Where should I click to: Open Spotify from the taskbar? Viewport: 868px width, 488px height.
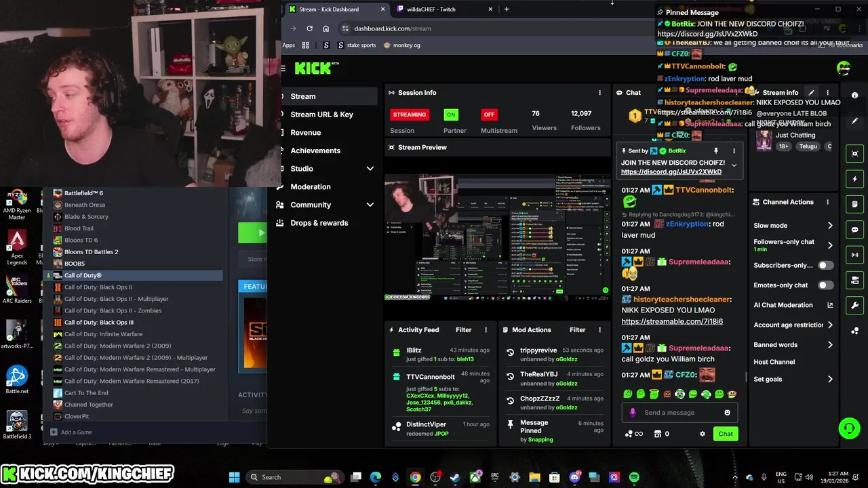(x=634, y=477)
